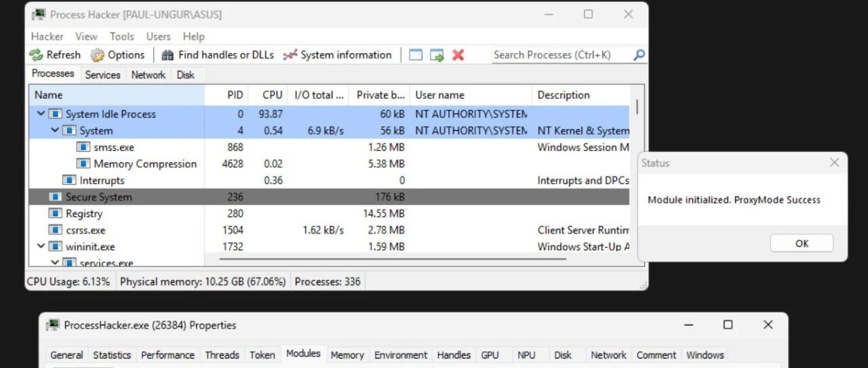Select the Secure System process icon
This screenshot has height=368, width=868.
[55, 197]
